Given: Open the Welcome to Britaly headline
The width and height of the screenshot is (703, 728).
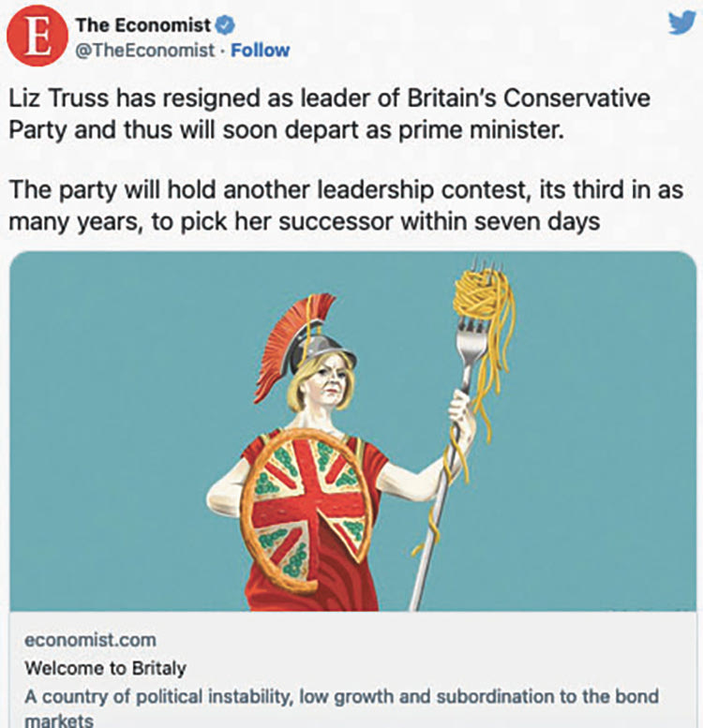Looking at the screenshot, I should (105, 668).
